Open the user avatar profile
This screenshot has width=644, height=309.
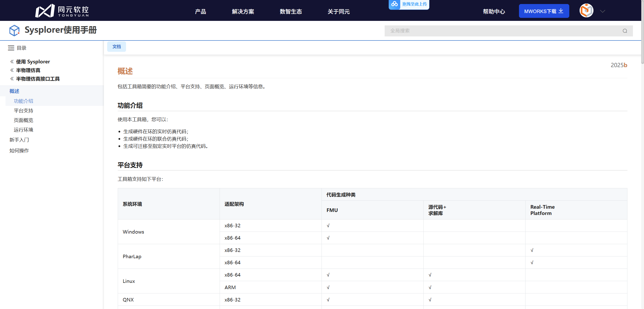tap(586, 11)
